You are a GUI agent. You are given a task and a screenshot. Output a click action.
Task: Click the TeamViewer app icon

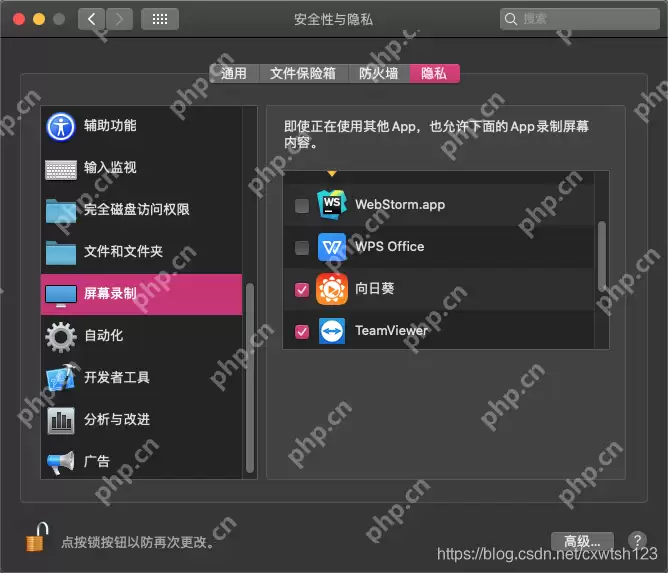[x=332, y=331]
